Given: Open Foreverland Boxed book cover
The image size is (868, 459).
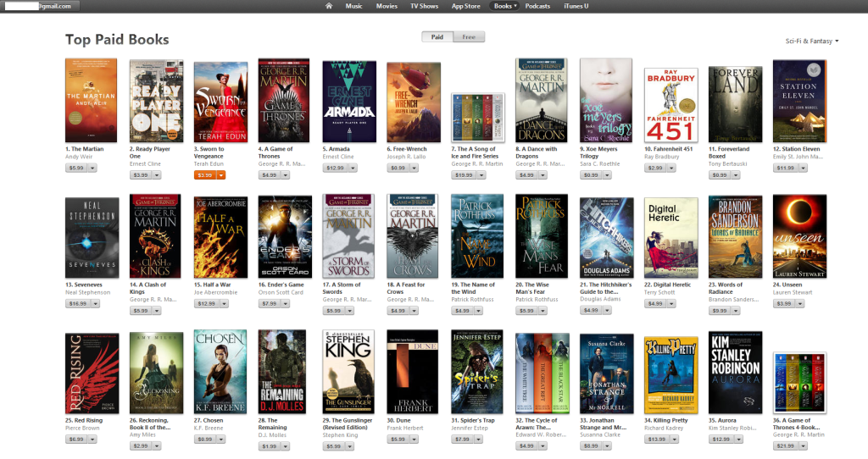Looking at the screenshot, I should pos(735,104).
